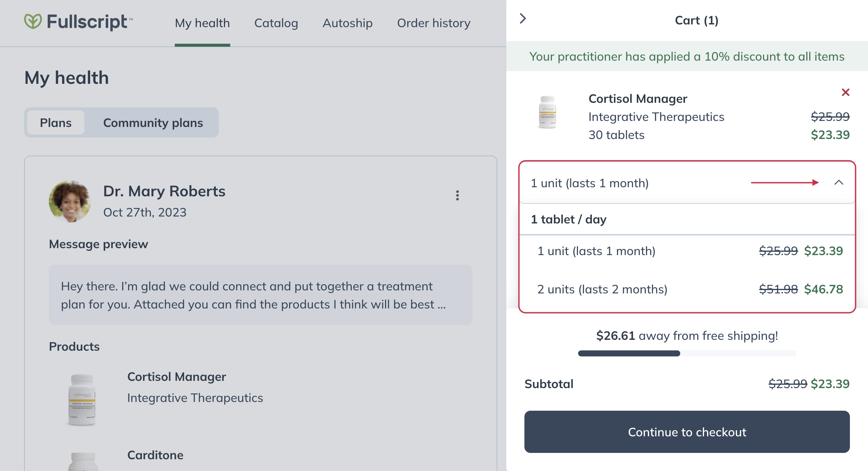
Task: Switch to the Plans toggle
Action: pos(55,122)
